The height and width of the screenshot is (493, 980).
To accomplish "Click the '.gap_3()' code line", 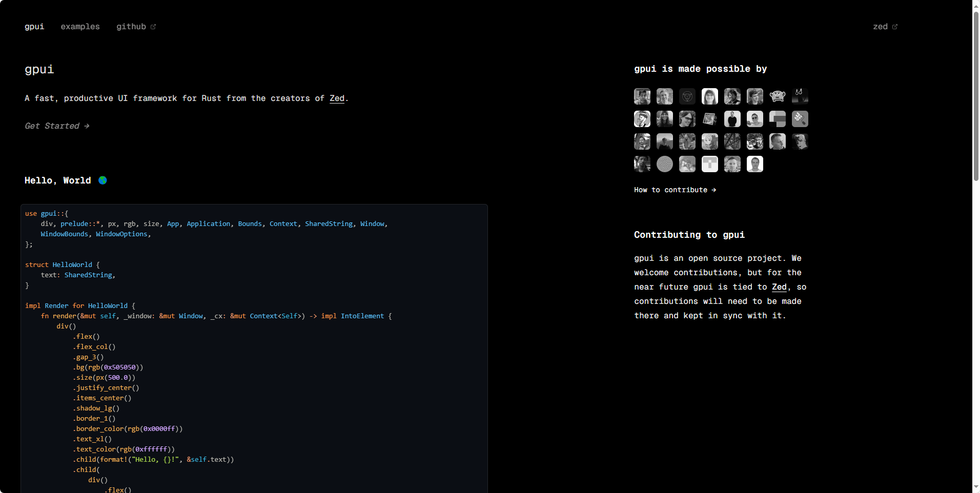I will [88, 357].
